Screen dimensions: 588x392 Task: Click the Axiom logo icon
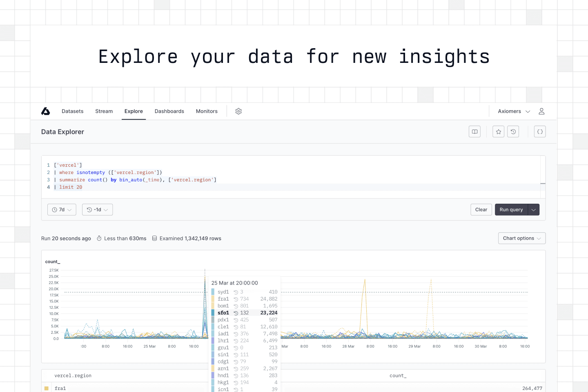pos(46,111)
